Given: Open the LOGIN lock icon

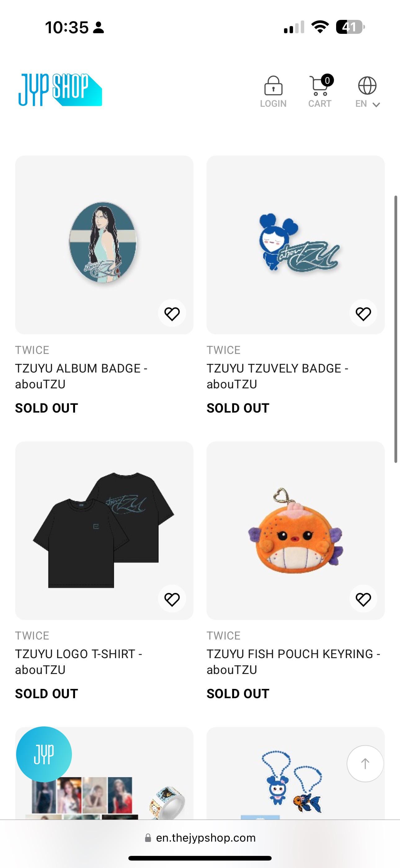Looking at the screenshot, I should (x=273, y=86).
